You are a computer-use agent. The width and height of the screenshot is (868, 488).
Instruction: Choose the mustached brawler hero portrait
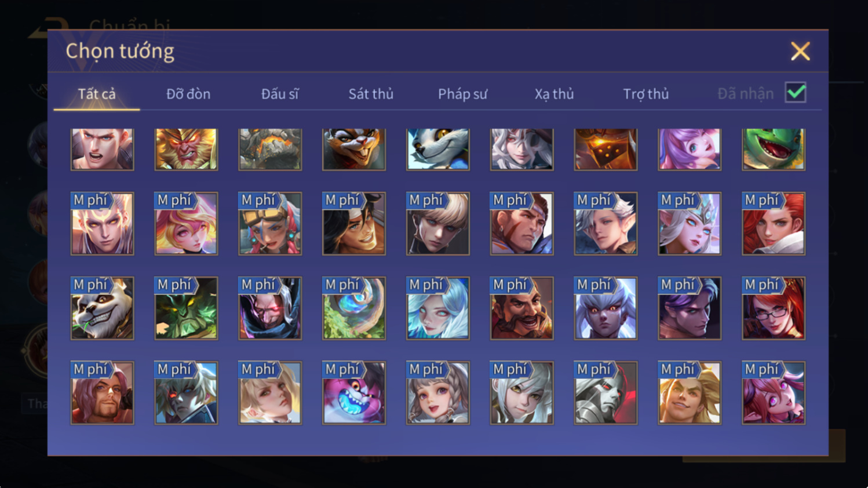tap(522, 308)
